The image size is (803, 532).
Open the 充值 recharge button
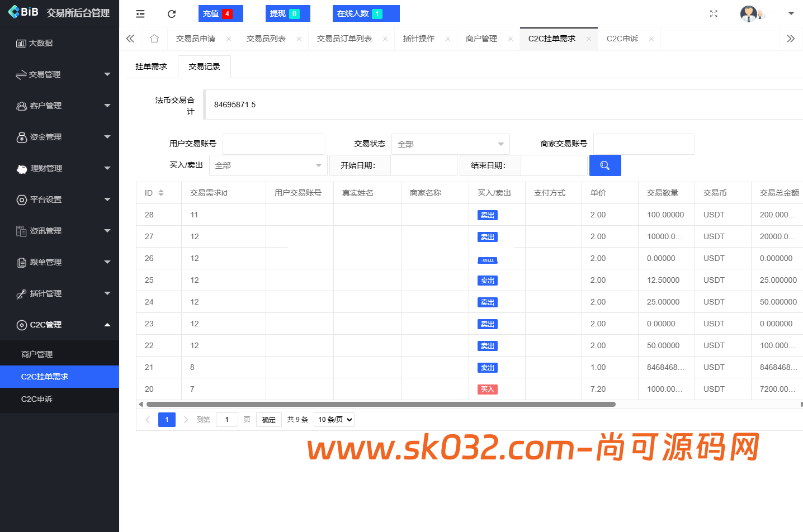[220, 13]
